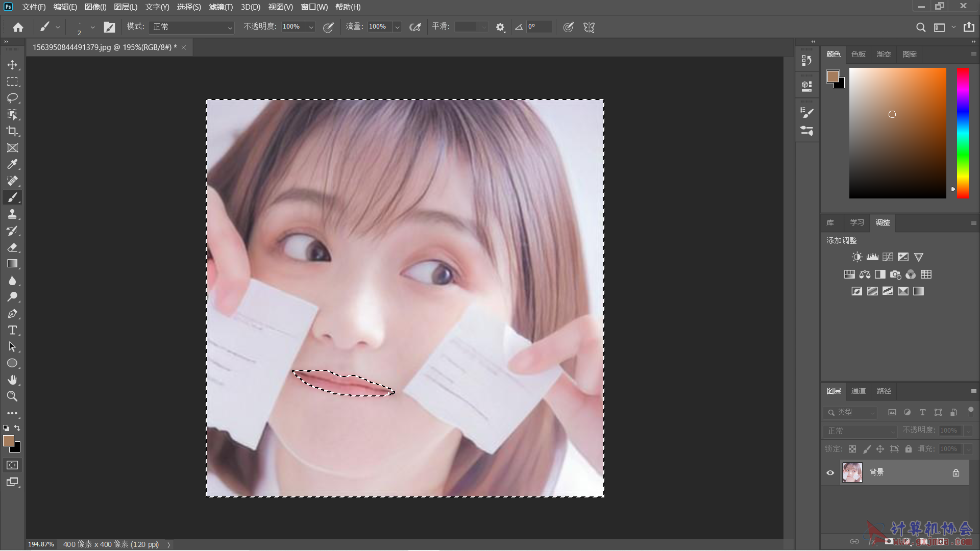
Task: Click the 背景 layer thumbnail
Action: coord(852,472)
